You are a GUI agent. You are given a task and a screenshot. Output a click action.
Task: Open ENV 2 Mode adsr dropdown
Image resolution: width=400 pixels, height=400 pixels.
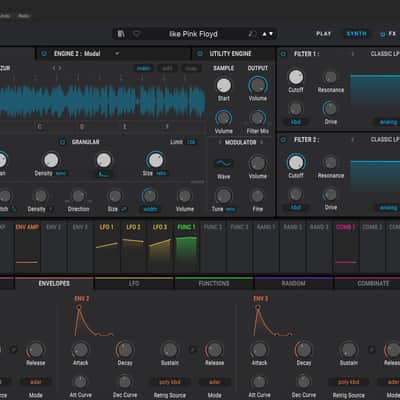pos(215,382)
